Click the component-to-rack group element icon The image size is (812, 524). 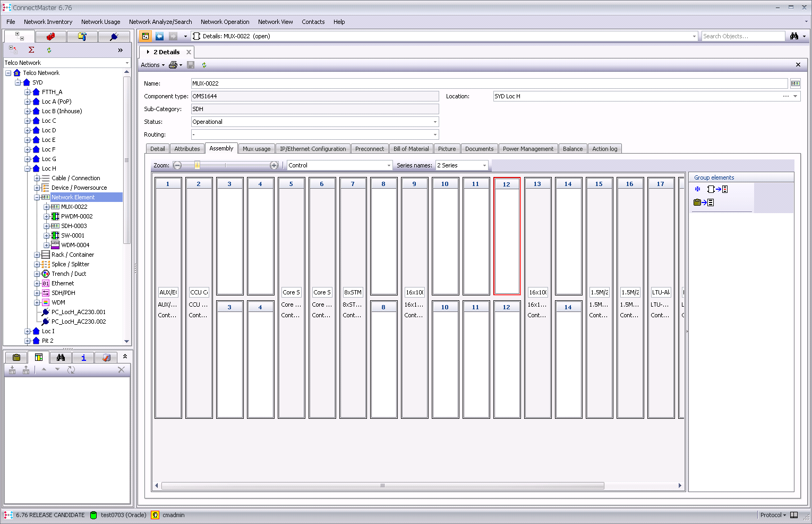coord(717,189)
